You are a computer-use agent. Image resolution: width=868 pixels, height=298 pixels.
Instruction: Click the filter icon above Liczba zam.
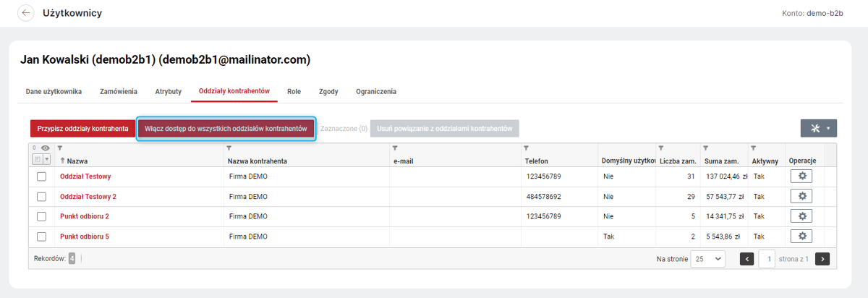coord(661,148)
